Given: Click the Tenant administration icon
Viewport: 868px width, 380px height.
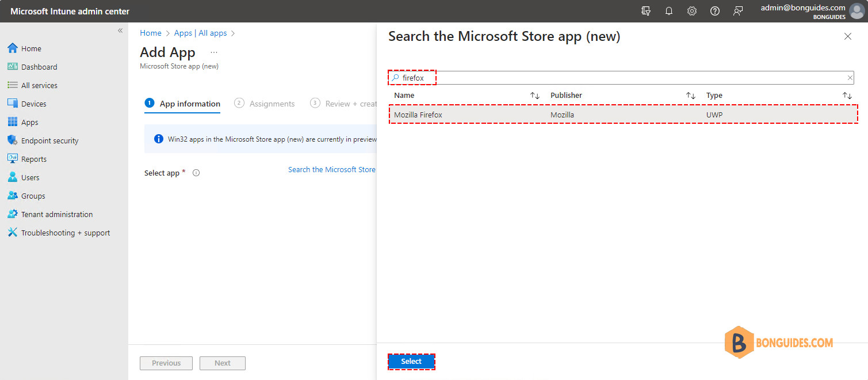Looking at the screenshot, I should (13, 214).
